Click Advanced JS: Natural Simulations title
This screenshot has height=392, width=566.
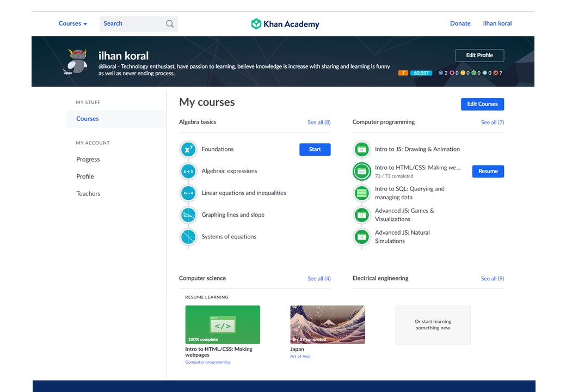403,237
